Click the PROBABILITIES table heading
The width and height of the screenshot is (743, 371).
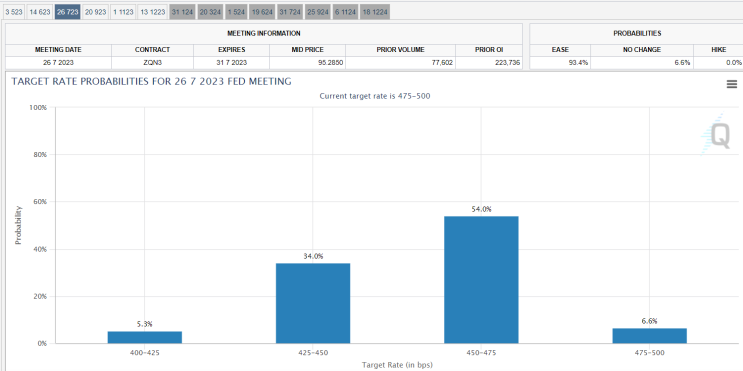coord(637,34)
